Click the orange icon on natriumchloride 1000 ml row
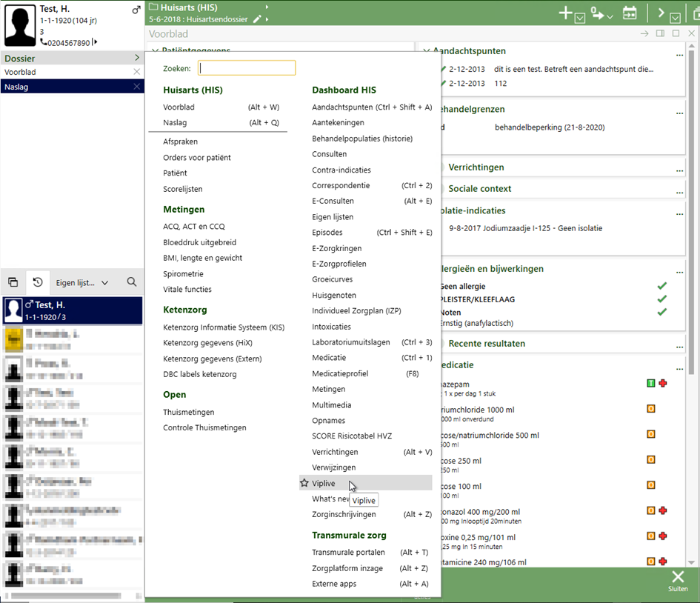The height and width of the screenshot is (603, 700). click(x=651, y=408)
